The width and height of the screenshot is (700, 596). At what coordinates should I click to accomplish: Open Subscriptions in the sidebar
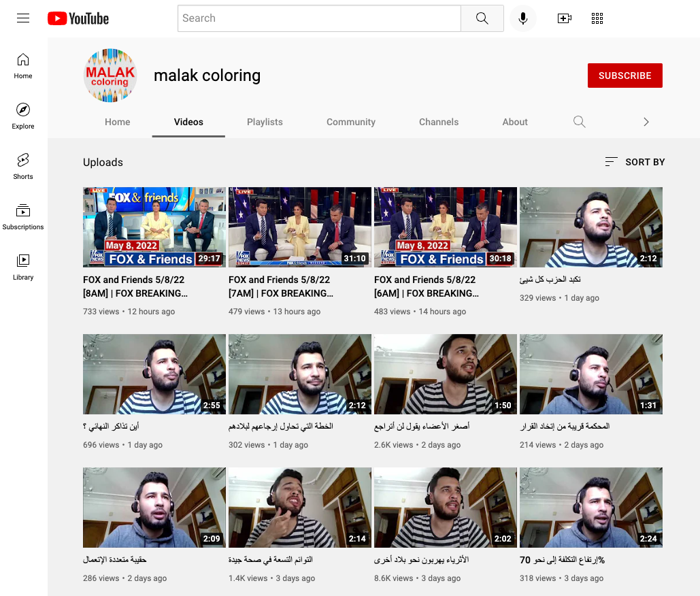coord(23,216)
